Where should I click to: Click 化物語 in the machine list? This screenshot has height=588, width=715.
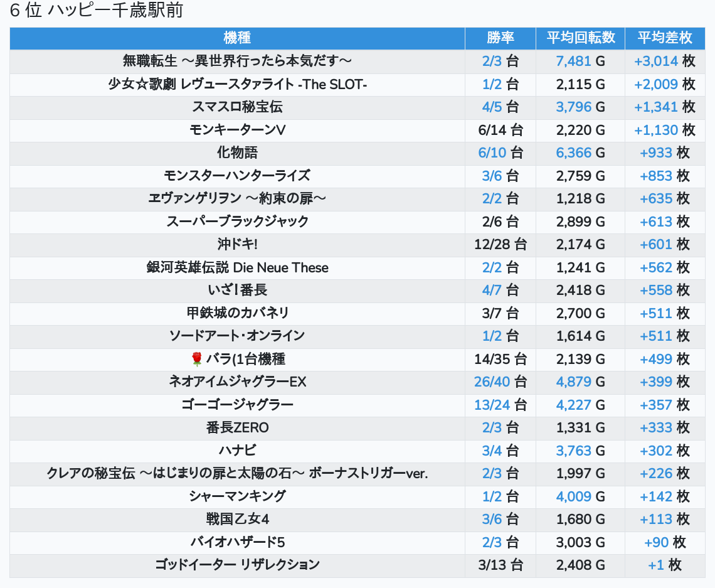coord(237,152)
